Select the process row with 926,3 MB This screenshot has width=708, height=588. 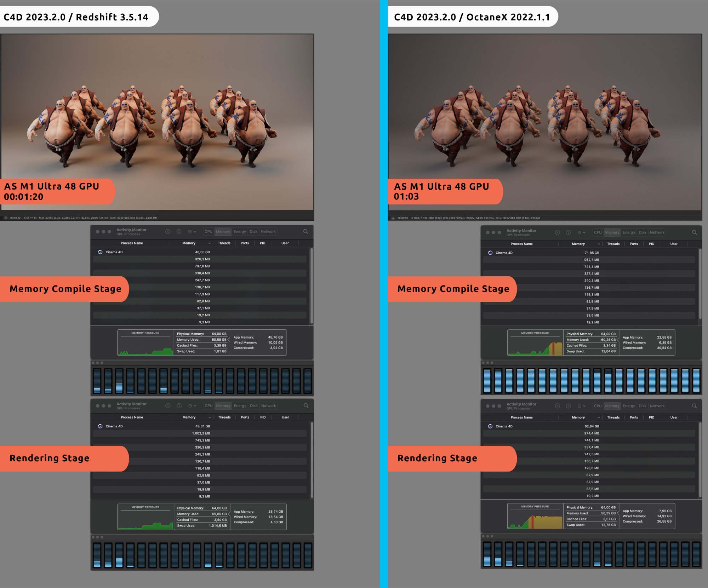click(200, 259)
